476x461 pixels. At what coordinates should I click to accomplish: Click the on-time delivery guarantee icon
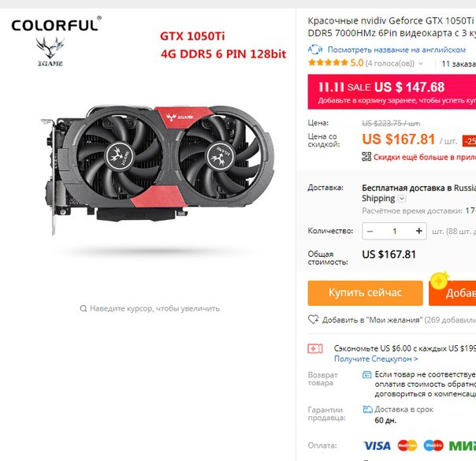point(367,410)
